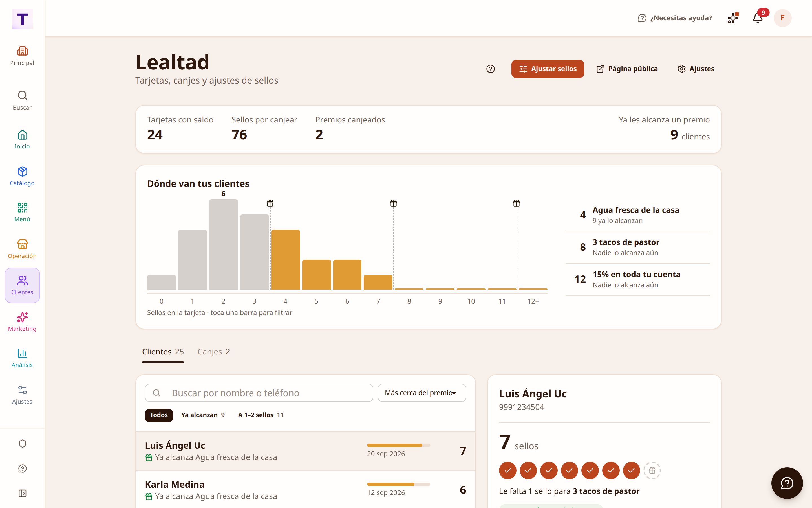Viewport: 812px width, 508px height.
Task: Click the help circle next to Ajustar sellos
Action: click(491, 69)
